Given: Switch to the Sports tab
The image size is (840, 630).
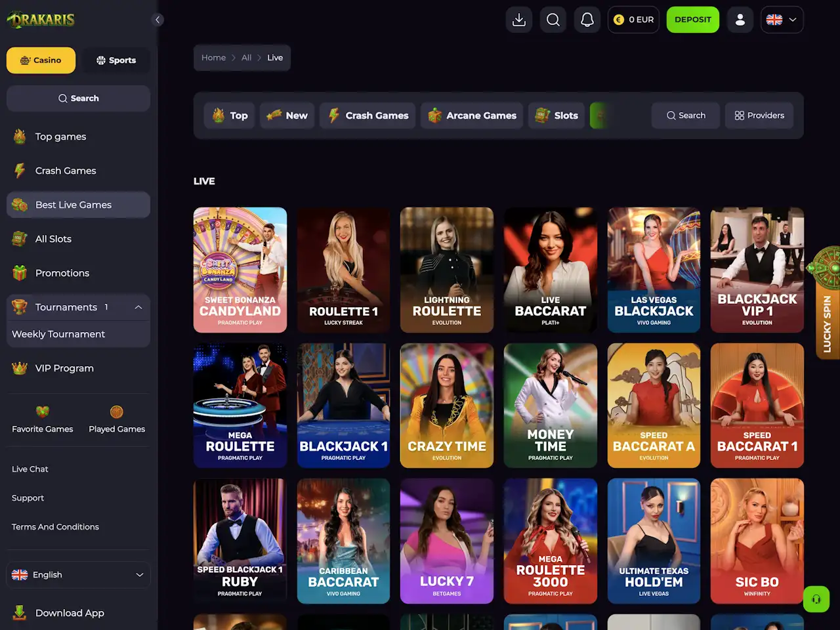Looking at the screenshot, I should (116, 60).
